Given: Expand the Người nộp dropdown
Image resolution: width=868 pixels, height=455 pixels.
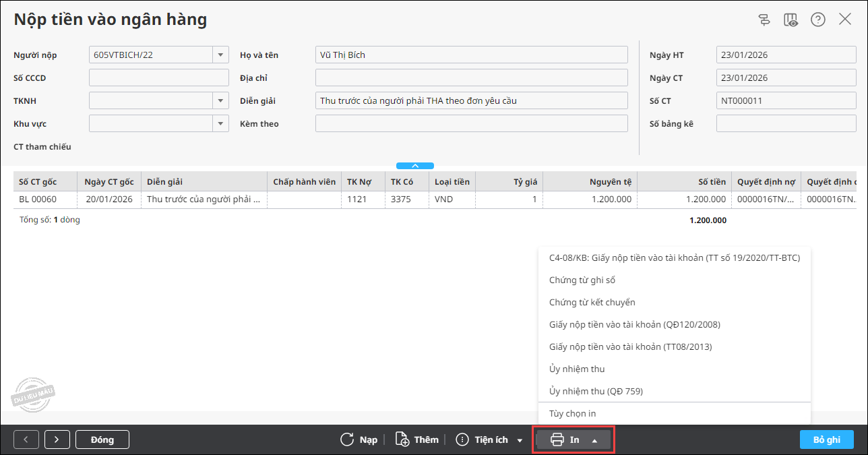Looking at the screenshot, I should click(221, 55).
